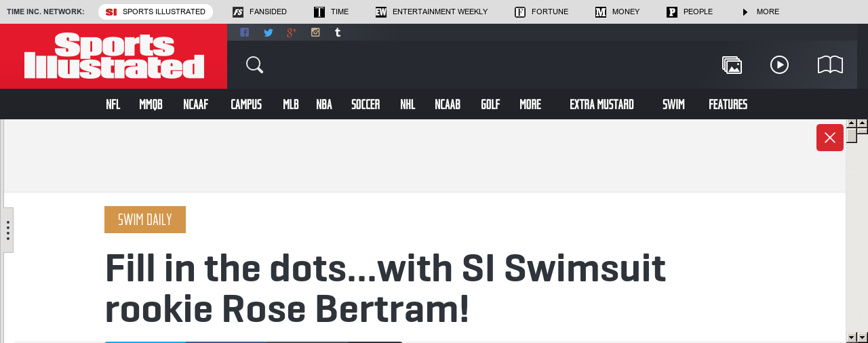Viewport: 868px width, 343px height.
Task: Visit TIME network link
Action: 332,12
